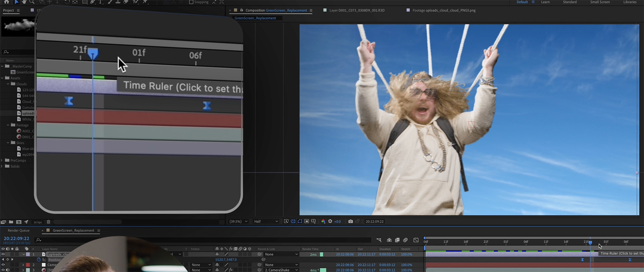Open Fast Previews options in viewer

286,221
